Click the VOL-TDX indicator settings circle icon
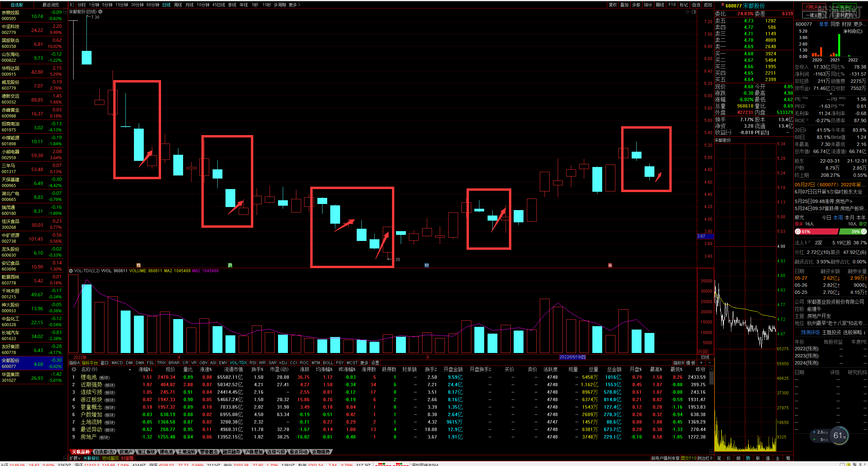 pyautogui.click(x=71, y=271)
